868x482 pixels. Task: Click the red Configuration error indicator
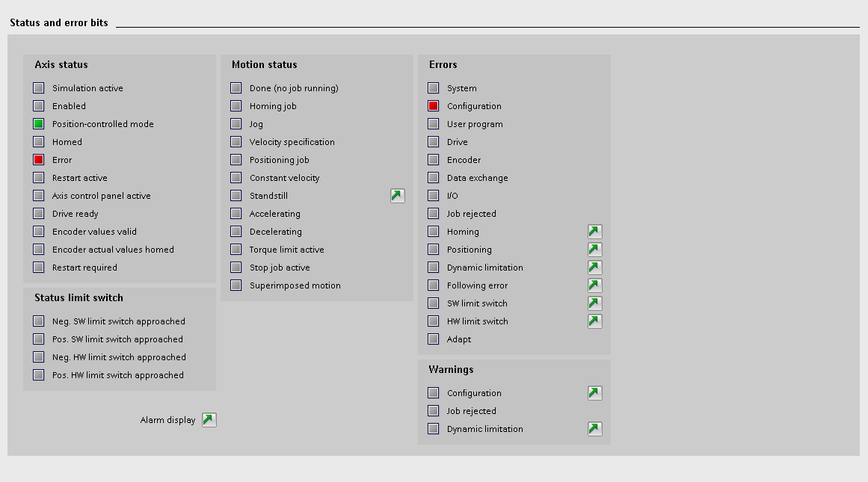point(434,106)
